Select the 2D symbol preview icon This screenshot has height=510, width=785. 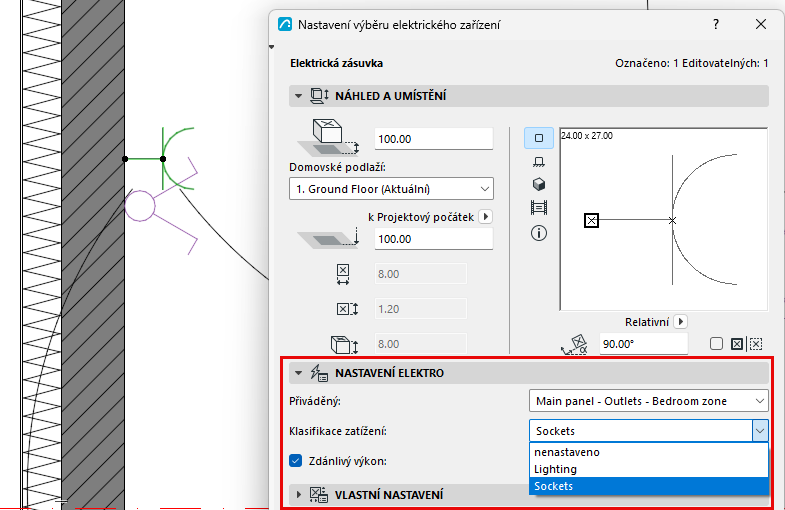point(539,138)
